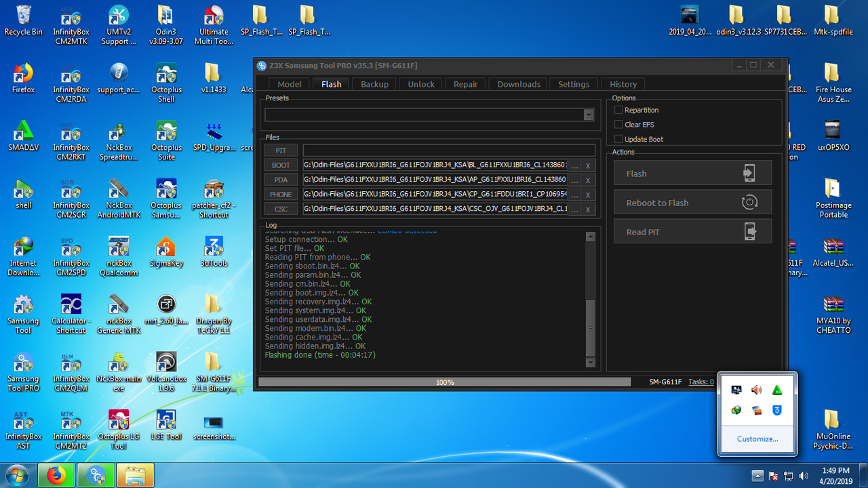Open the Backup tab
This screenshot has height=488, width=868.
(374, 84)
